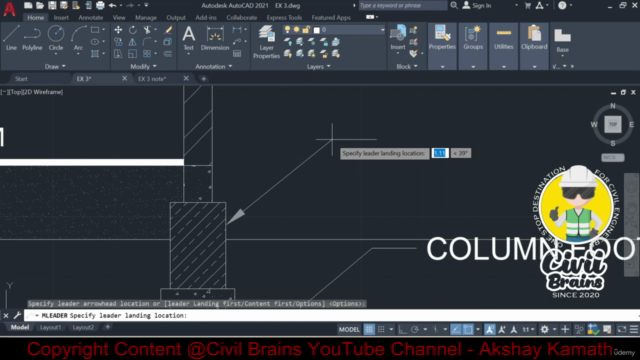Viewport: 640px width, 360px height.
Task: Open Layer Properties manager
Action: 266,42
